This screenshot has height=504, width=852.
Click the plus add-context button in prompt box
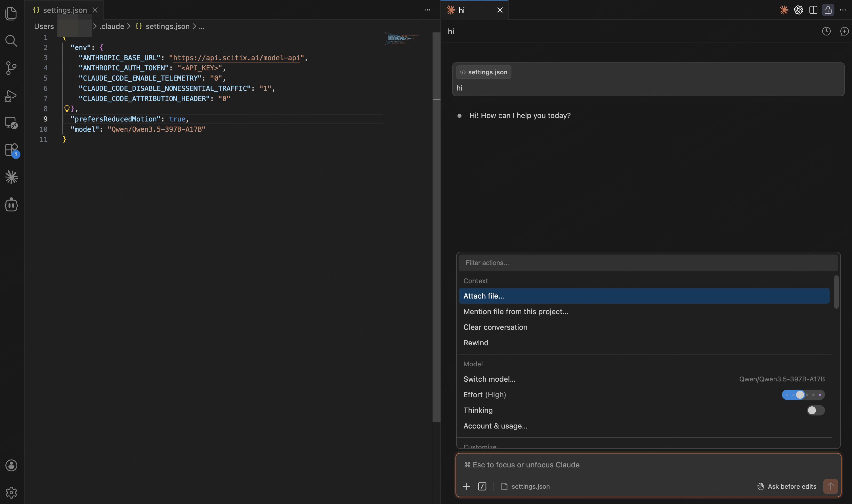(466, 486)
